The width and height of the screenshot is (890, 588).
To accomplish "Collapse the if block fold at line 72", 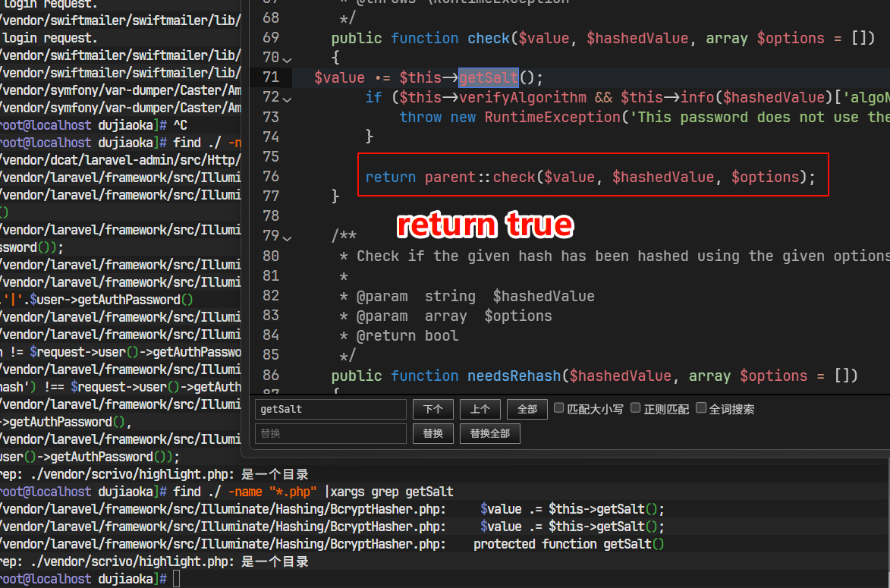I will pos(288,99).
